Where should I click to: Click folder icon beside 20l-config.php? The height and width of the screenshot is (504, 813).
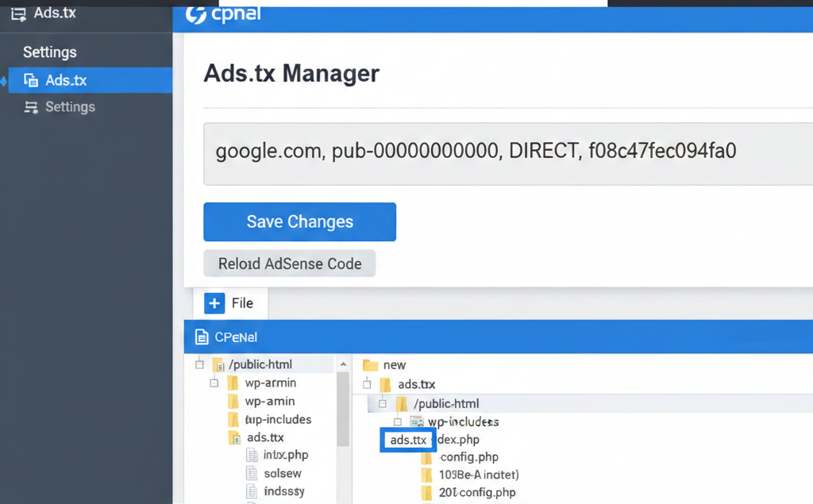point(427,493)
